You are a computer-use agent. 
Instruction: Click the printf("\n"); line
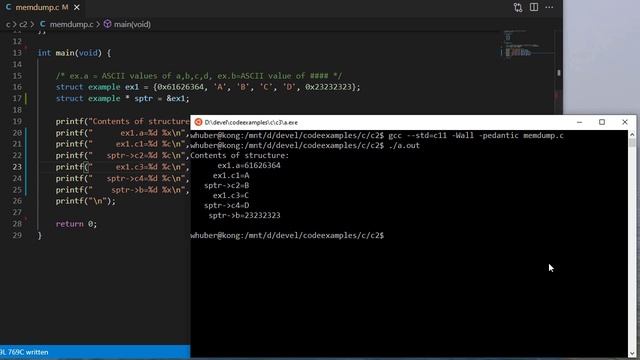(x=86, y=201)
